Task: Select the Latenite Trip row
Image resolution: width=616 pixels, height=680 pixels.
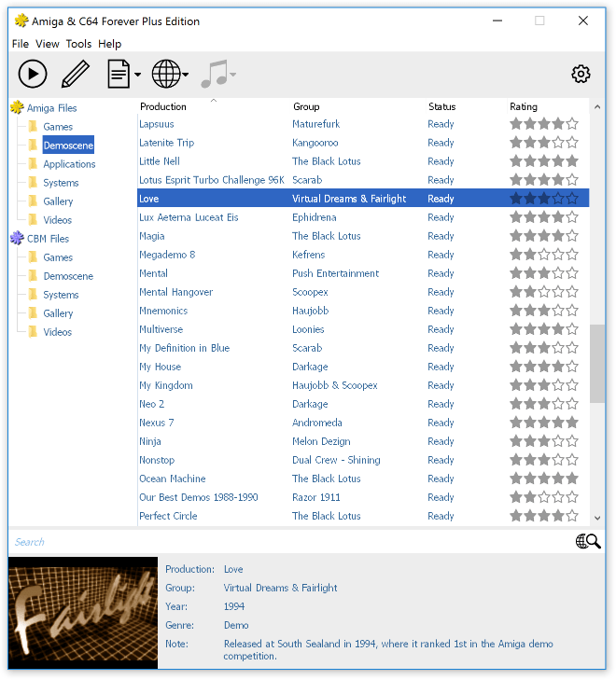Action: 363,143
